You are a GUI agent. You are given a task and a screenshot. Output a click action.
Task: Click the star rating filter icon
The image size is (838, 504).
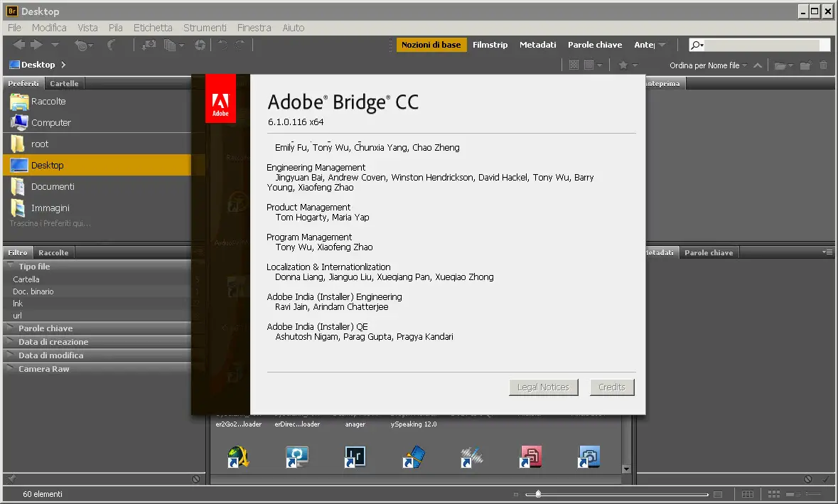coord(623,65)
